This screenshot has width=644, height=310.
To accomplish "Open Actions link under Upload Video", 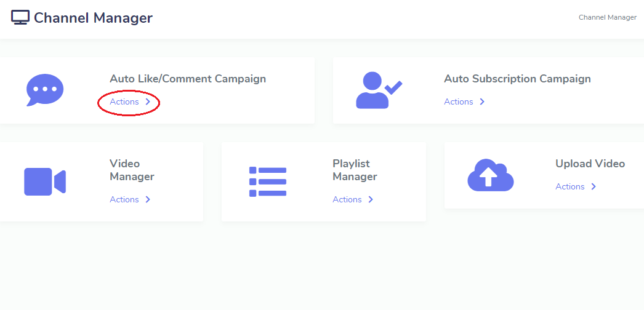I will coord(570,186).
